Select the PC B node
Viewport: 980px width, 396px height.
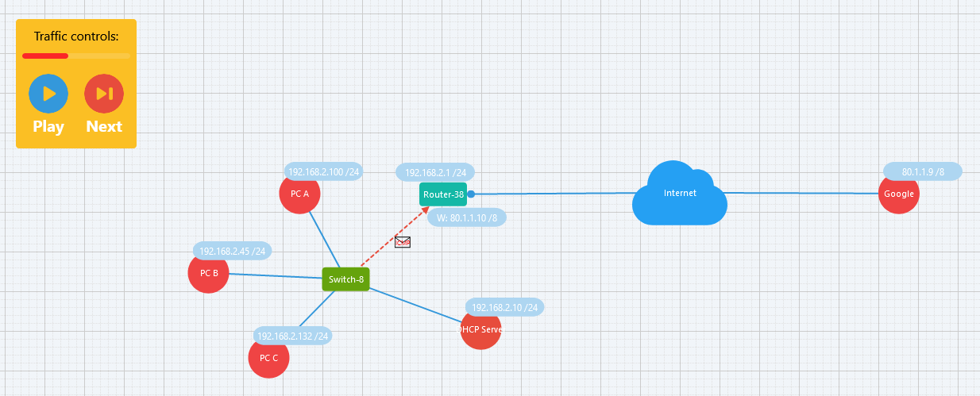tap(208, 273)
